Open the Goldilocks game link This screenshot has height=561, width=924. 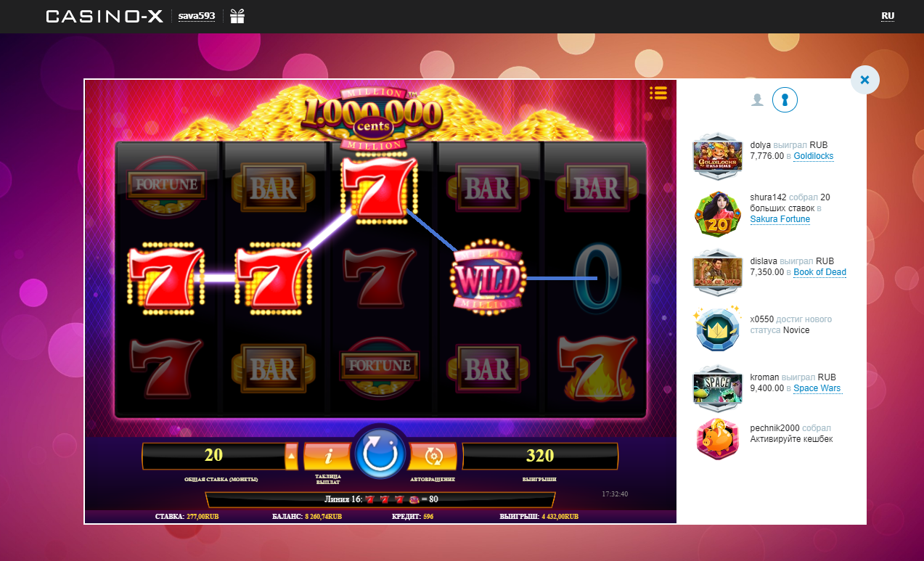tap(814, 156)
